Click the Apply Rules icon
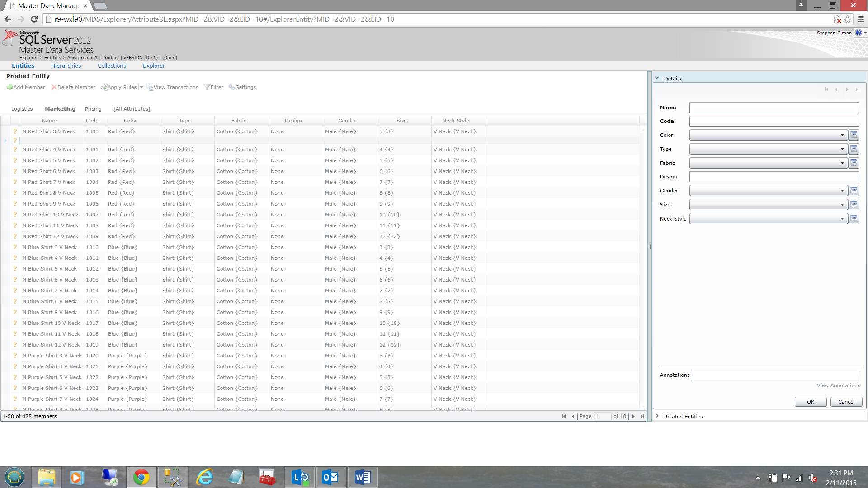This screenshot has width=868, height=488. click(x=104, y=87)
